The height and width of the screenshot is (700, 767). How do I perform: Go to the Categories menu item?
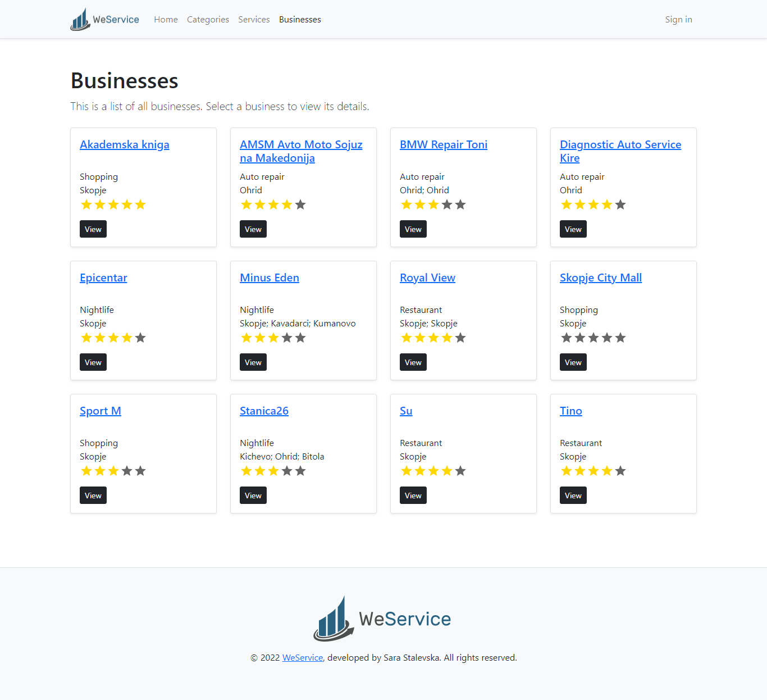tap(208, 20)
